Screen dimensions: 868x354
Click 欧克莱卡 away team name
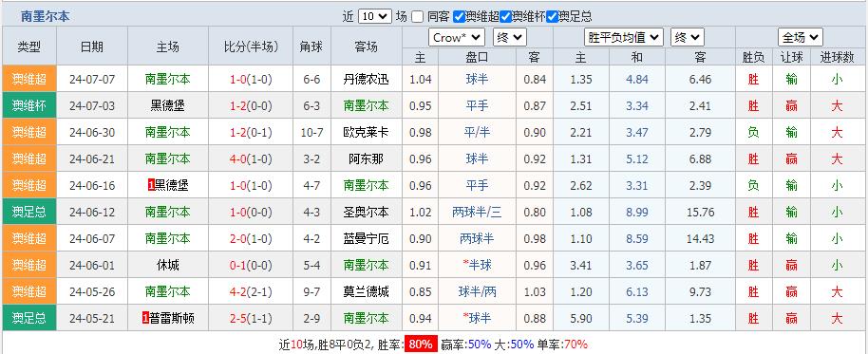click(x=366, y=132)
